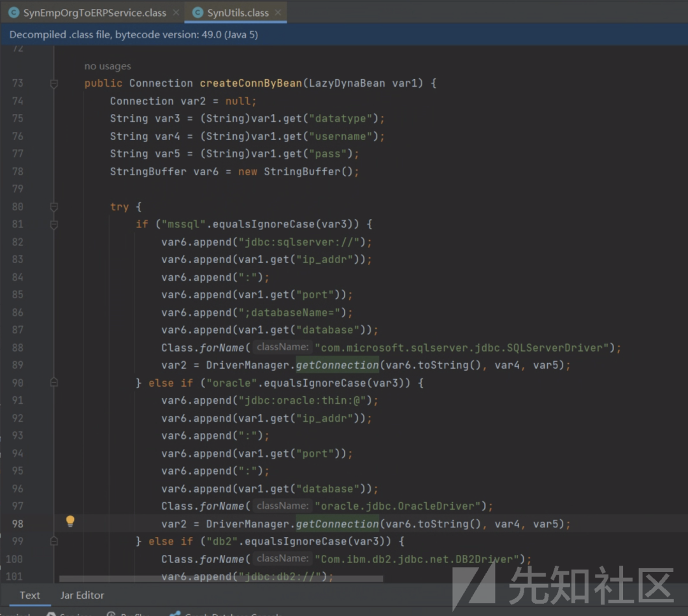Click 'new StringBuffer()' on line 78
688x616 pixels.
[x=296, y=171]
